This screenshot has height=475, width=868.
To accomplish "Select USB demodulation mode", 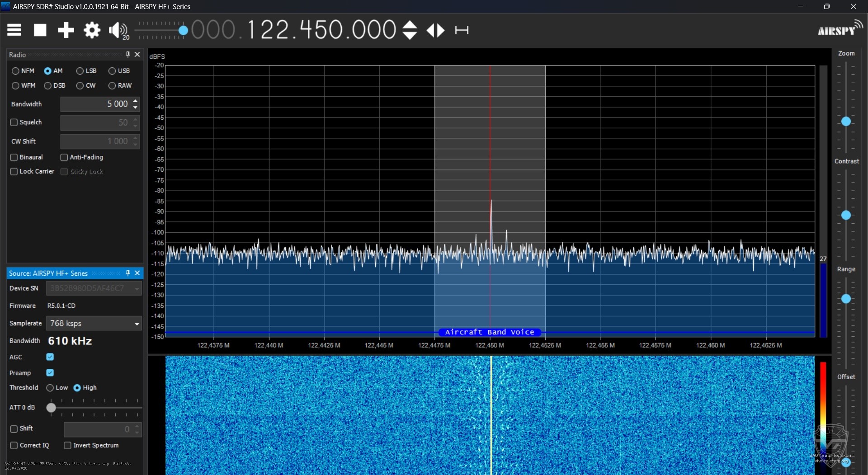I will click(x=112, y=71).
